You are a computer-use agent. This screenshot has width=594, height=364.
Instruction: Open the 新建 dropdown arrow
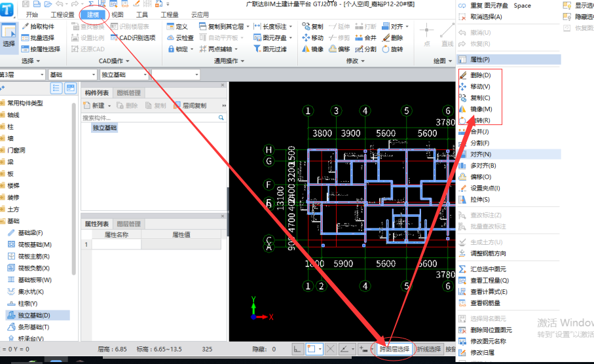pos(109,105)
